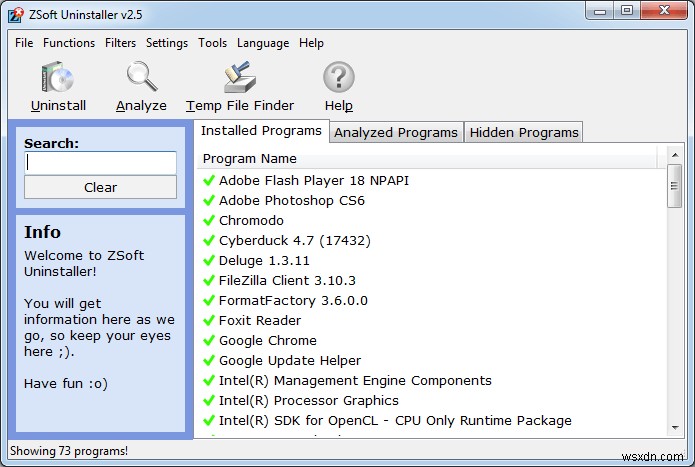Select the Deluge 1.3.11 entry

pyautogui.click(x=264, y=260)
